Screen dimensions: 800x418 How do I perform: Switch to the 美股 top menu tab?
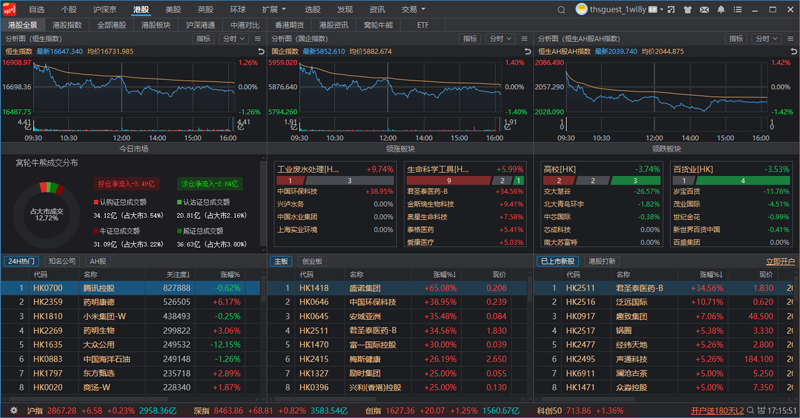pos(173,10)
